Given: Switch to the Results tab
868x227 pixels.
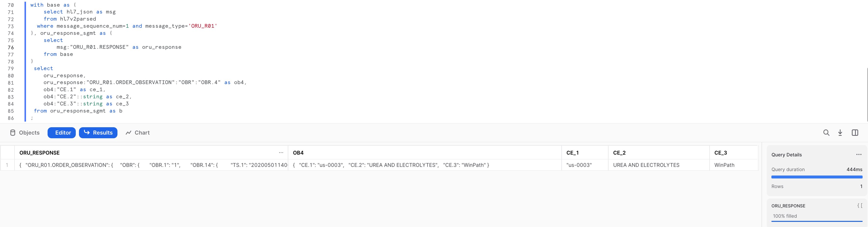Looking at the screenshot, I should (x=98, y=133).
